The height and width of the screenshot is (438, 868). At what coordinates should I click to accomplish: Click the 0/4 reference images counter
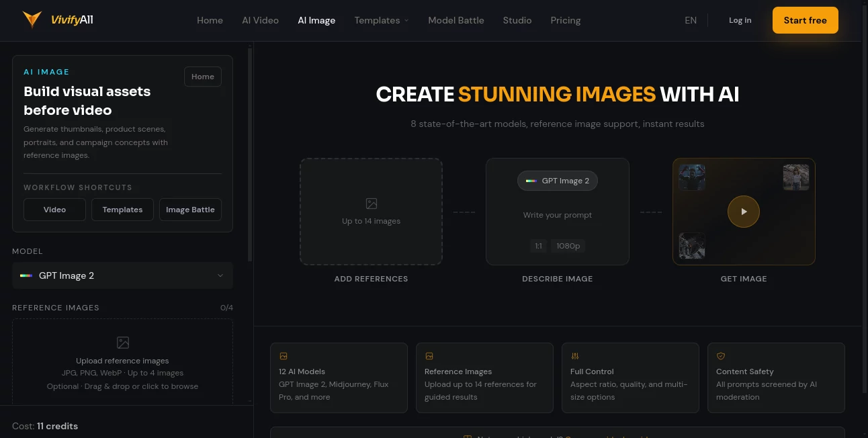[226, 308]
